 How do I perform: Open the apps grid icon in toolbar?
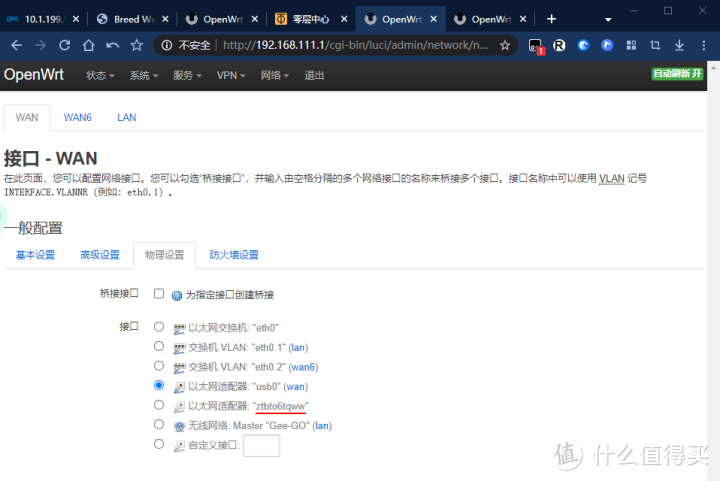[631, 45]
